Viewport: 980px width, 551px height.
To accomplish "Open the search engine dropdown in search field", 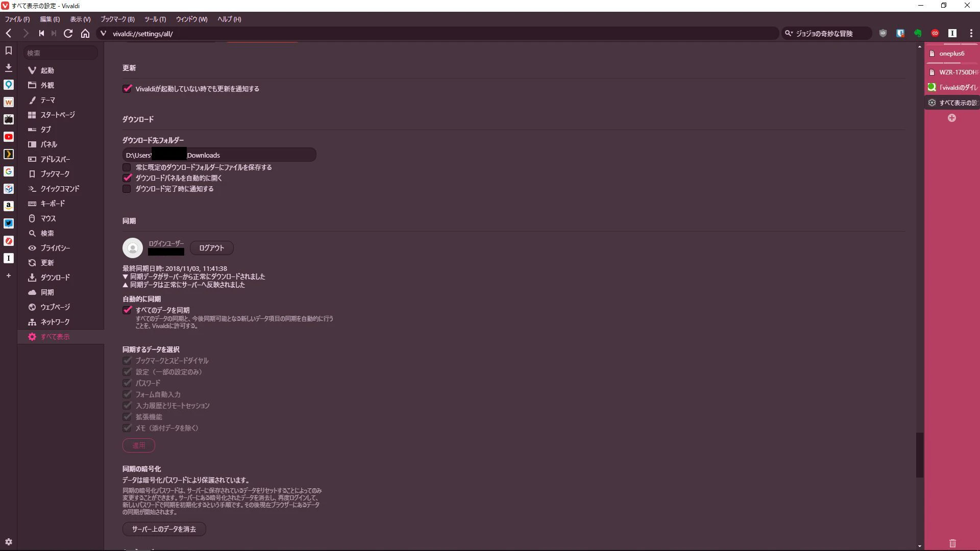I will click(x=789, y=33).
